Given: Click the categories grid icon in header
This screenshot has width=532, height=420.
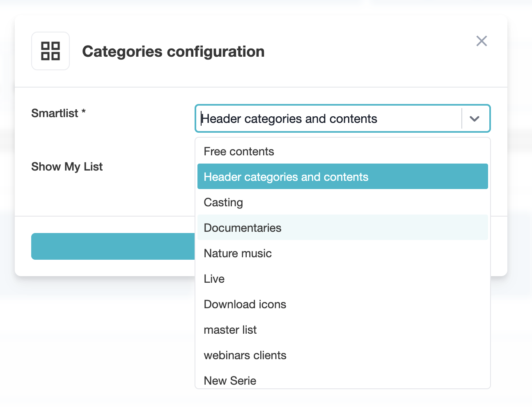Looking at the screenshot, I should point(50,51).
